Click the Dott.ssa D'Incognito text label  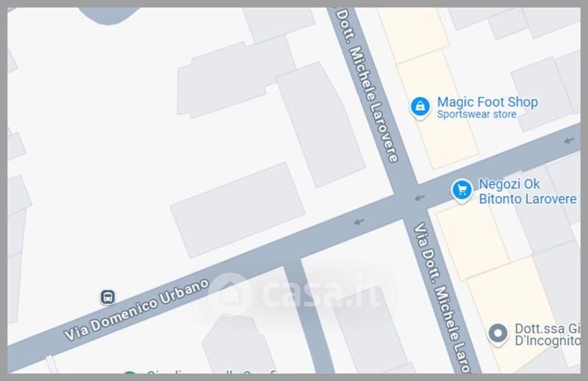[547, 335]
